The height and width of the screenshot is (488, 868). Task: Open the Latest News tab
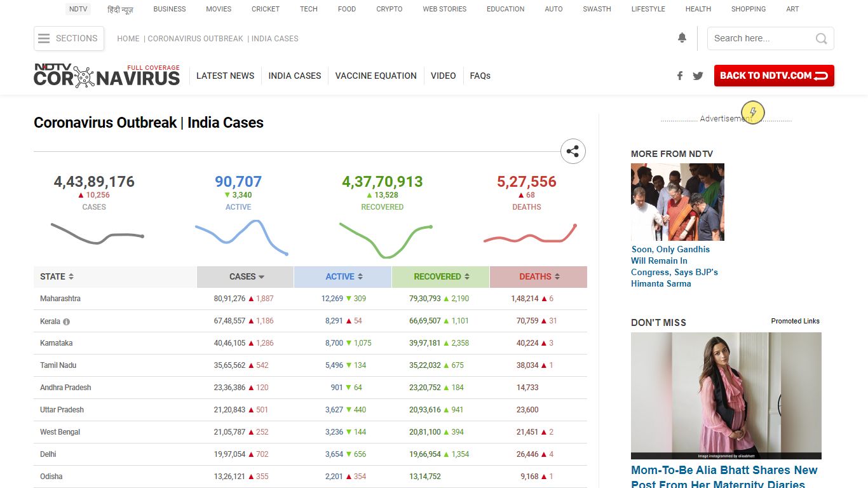pyautogui.click(x=225, y=76)
